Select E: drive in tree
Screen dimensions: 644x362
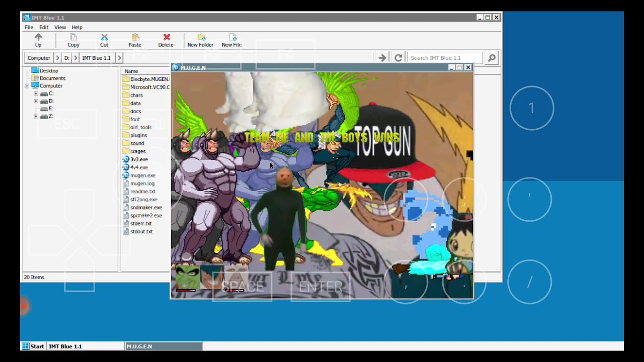tap(50, 109)
